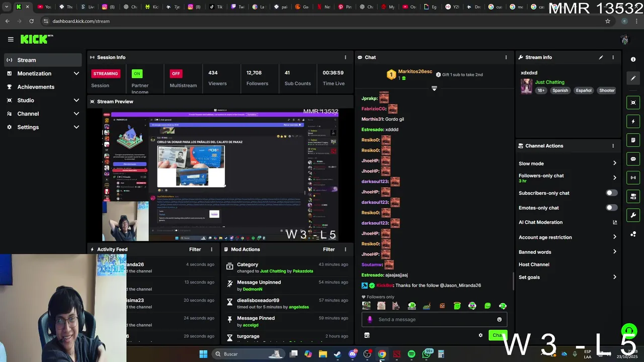Open Discord from the taskbar
The height and width of the screenshot is (362, 644).
coord(352,354)
